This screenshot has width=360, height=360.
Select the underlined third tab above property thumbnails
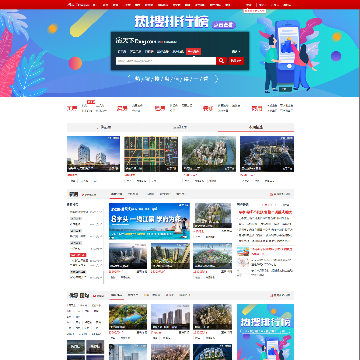click(x=256, y=127)
